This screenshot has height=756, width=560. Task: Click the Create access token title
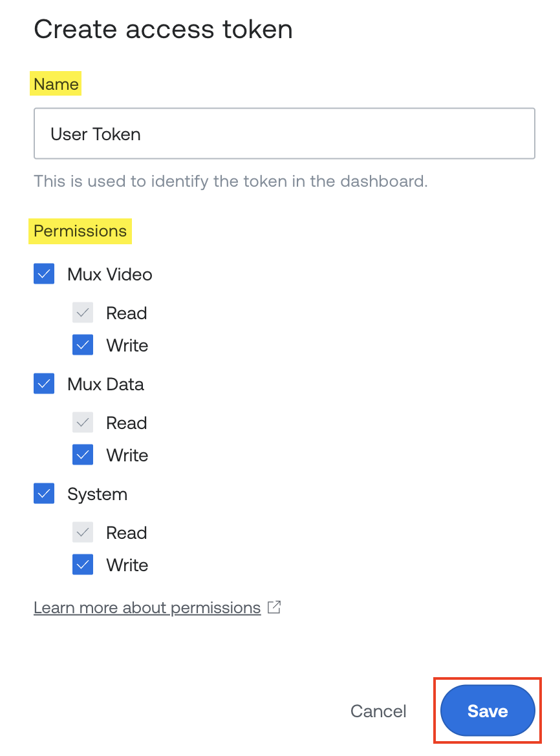[x=163, y=28]
